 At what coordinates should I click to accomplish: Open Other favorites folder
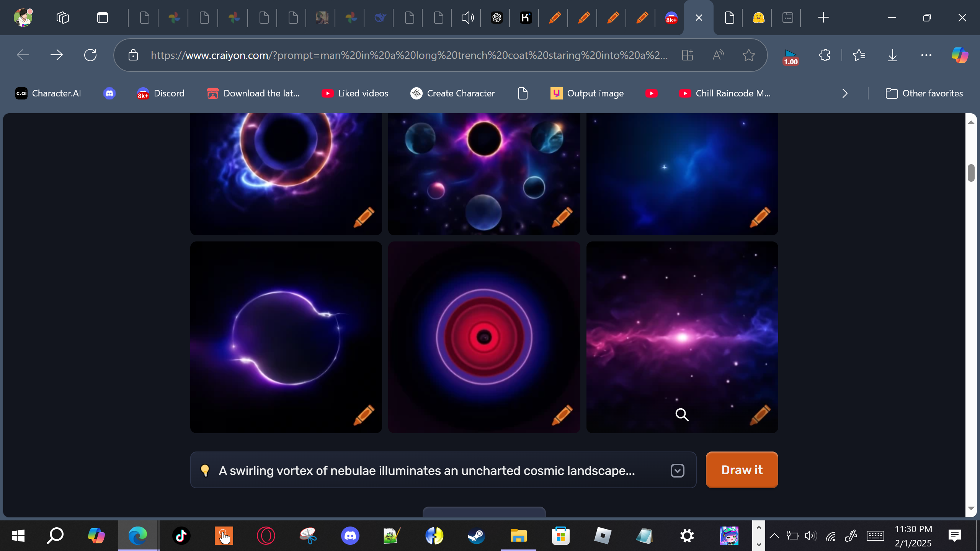(x=924, y=93)
